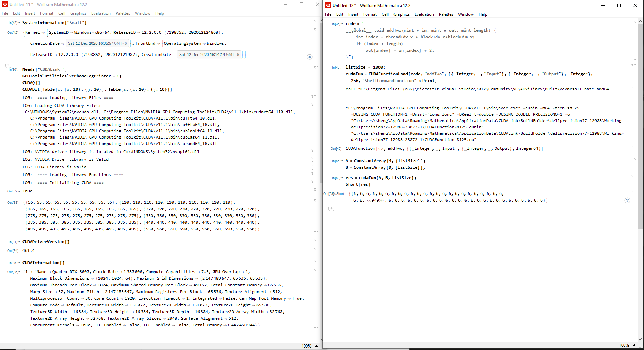Click scroll up arrow in Untitled-12 scrollbar
Viewport: 644px width, 350px height.
point(640,21)
